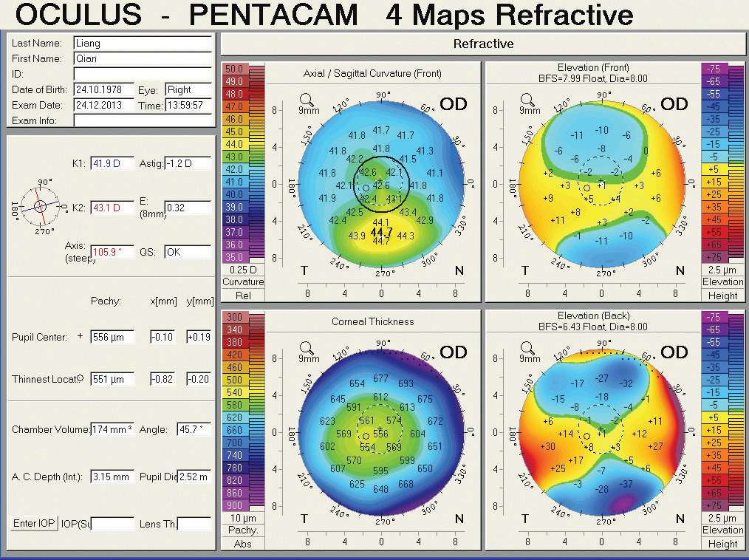This screenshot has width=749, height=560.
Task: Click the Elevation Height label under front elevation scale
Action: (722, 289)
